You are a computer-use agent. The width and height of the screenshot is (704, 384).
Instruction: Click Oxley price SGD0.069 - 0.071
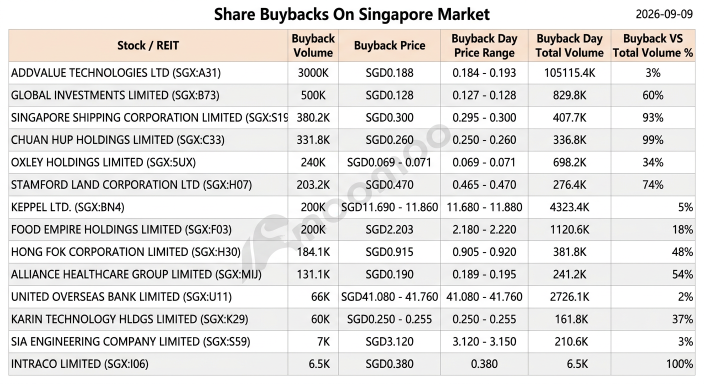click(389, 162)
